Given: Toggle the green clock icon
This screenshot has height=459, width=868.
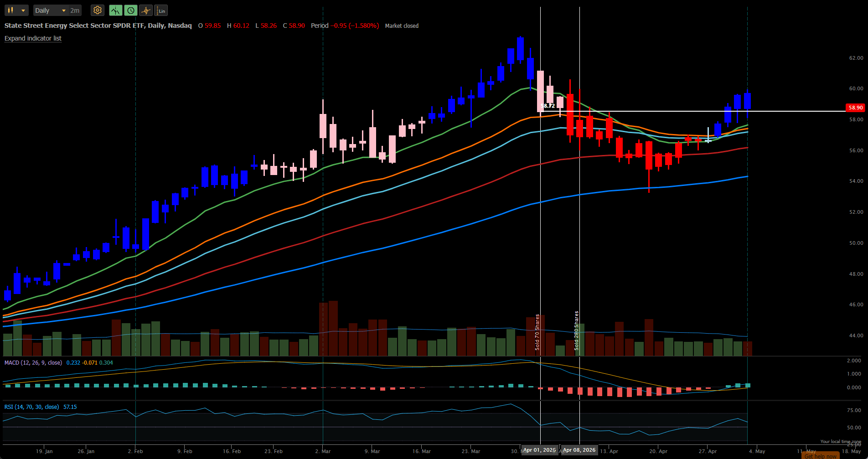Looking at the screenshot, I should 130,10.
